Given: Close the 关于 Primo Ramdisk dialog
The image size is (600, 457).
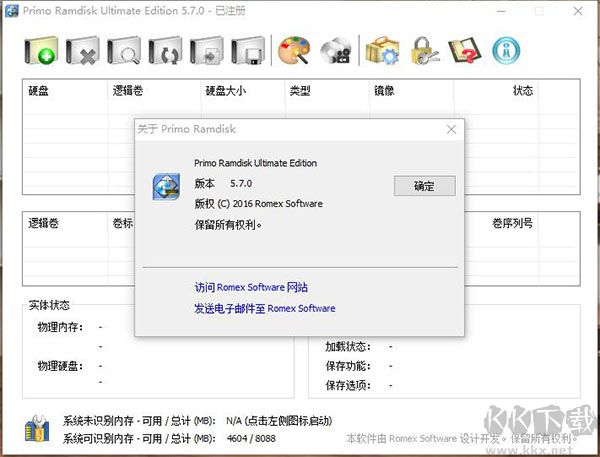Looking at the screenshot, I should (x=451, y=129).
